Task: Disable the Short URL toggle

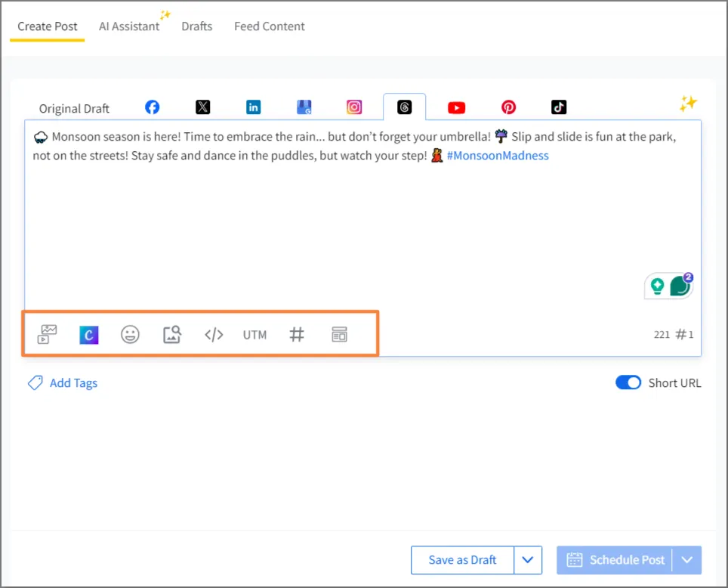Action: click(628, 382)
